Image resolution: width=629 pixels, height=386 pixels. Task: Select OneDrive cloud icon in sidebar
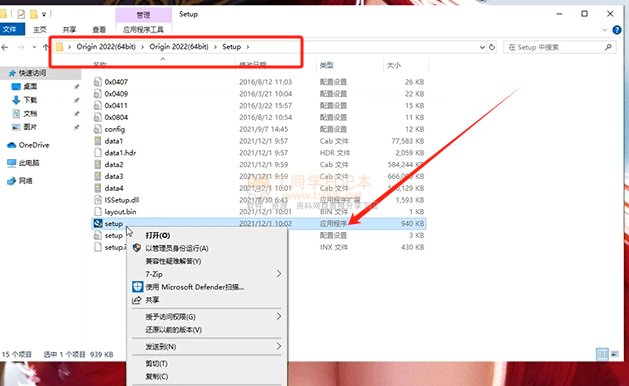pyautogui.click(x=12, y=145)
